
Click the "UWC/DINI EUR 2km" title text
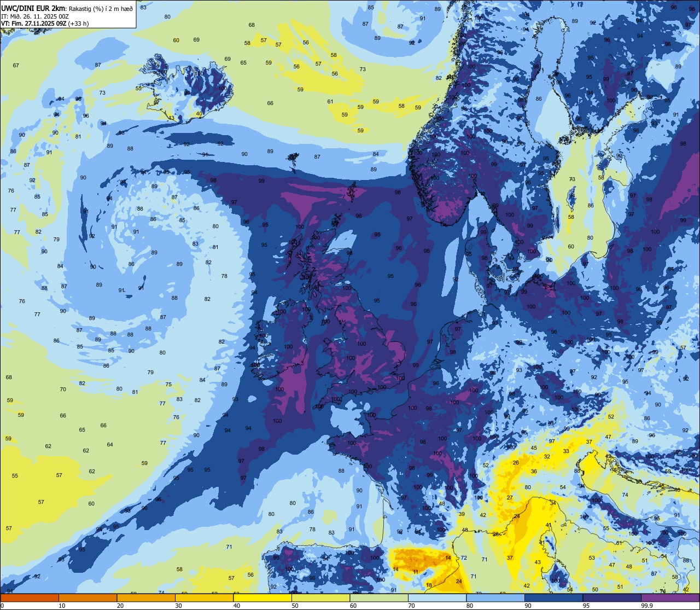[x=33, y=8]
